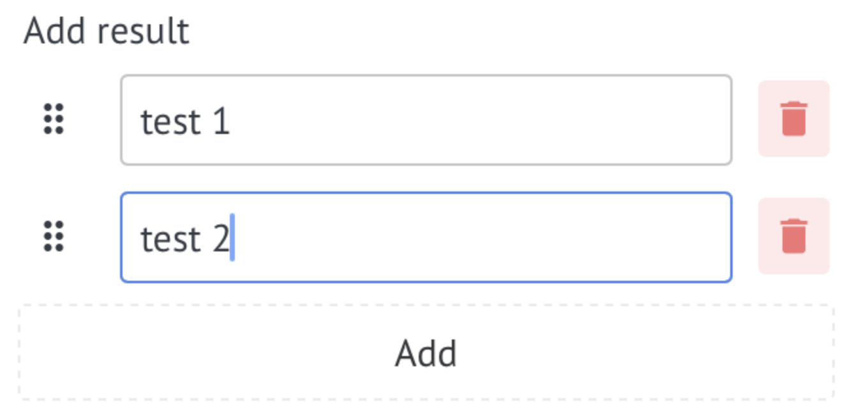Delete the "test 2" result row

point(793,236)
